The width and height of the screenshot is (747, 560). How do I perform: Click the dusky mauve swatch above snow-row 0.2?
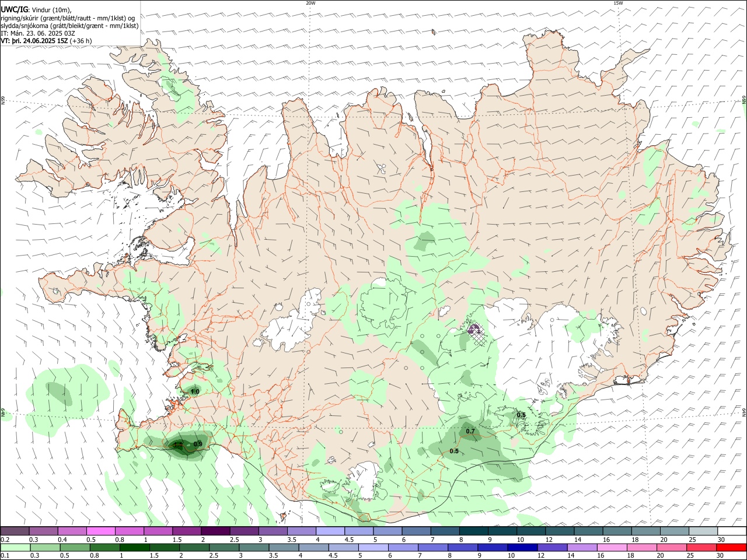point(15,531)
